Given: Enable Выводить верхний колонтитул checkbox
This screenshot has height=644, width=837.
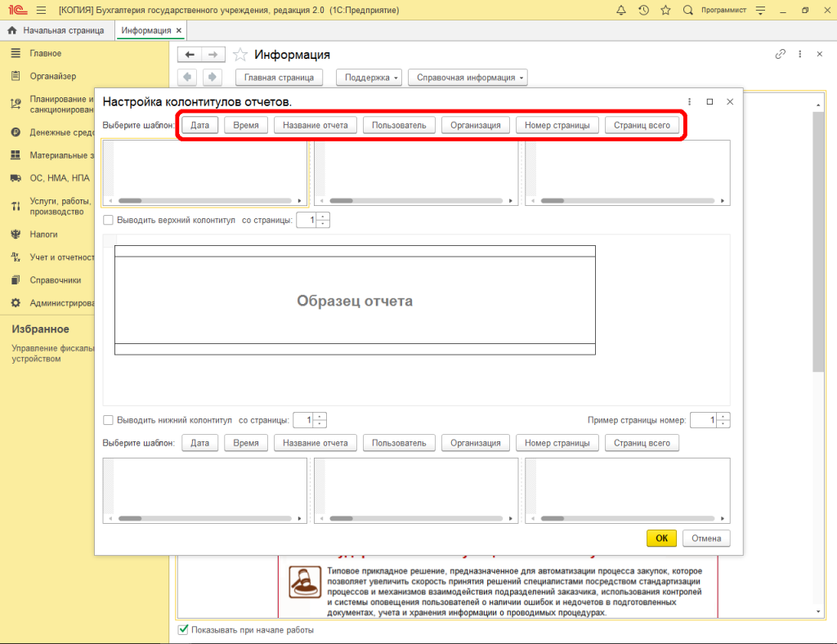Looking at the screenshot, I should click(108, 220).
